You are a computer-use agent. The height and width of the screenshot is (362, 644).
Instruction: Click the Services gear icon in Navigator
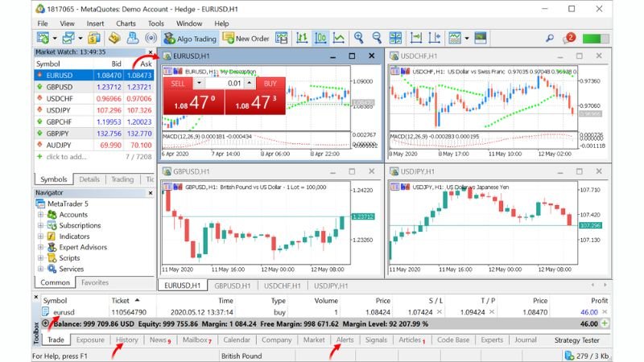point(52,269)
